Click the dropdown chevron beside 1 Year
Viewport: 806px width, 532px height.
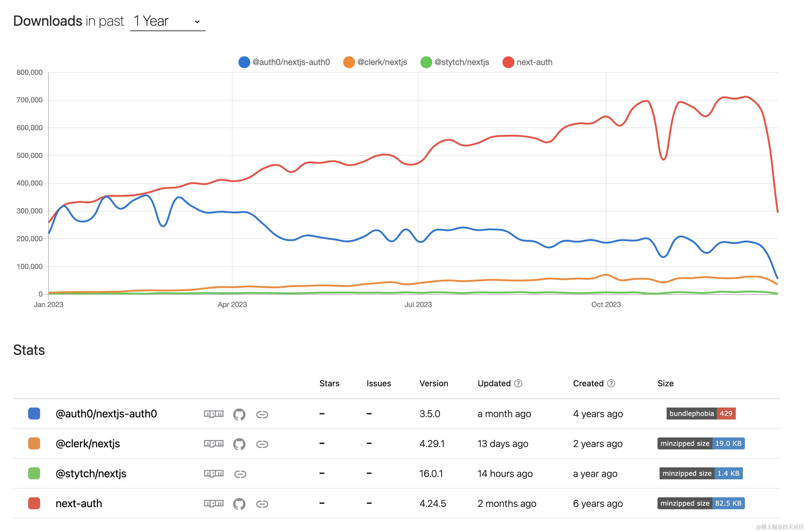[x=197, y=22]
